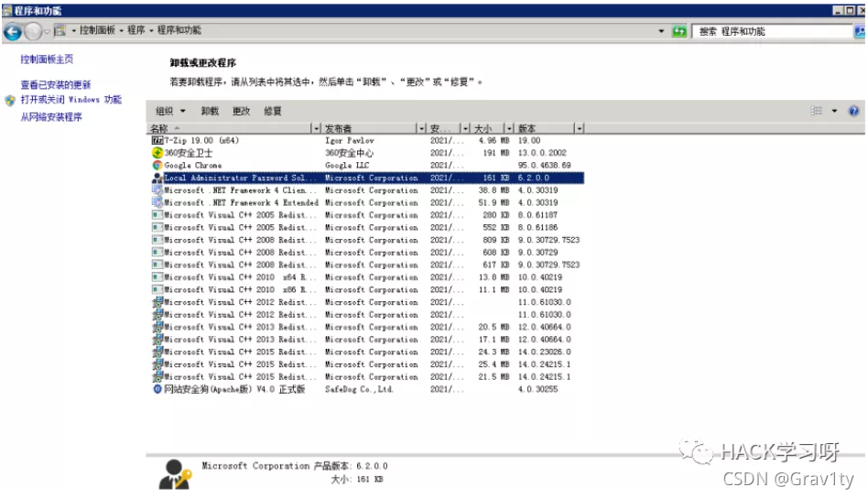Click the 网站安全狗 Apache版 icon
This screenshot has width=868, height=498.
click(157, 389)
